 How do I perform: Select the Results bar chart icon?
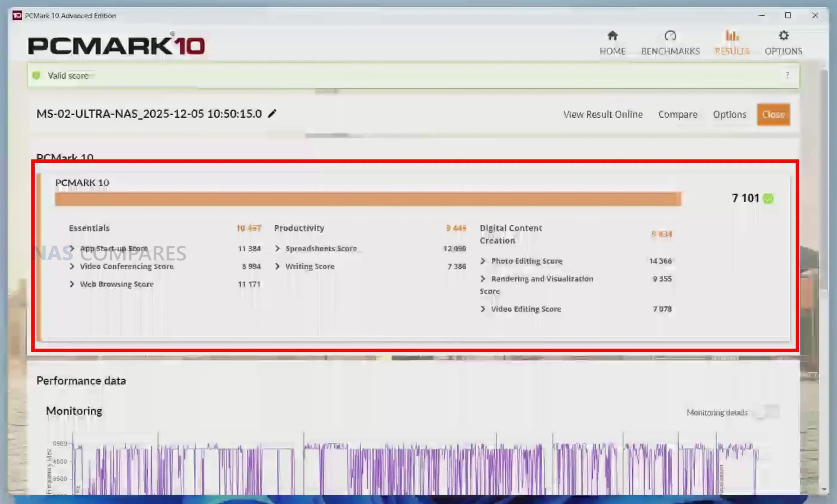click(x=732, y=36)
